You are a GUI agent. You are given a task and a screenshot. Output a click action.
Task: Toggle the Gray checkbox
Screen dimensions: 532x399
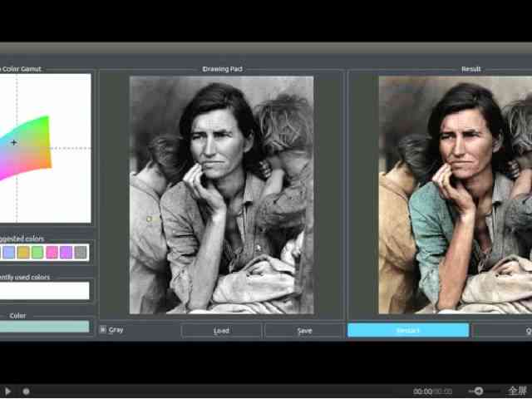click(103, 329)
